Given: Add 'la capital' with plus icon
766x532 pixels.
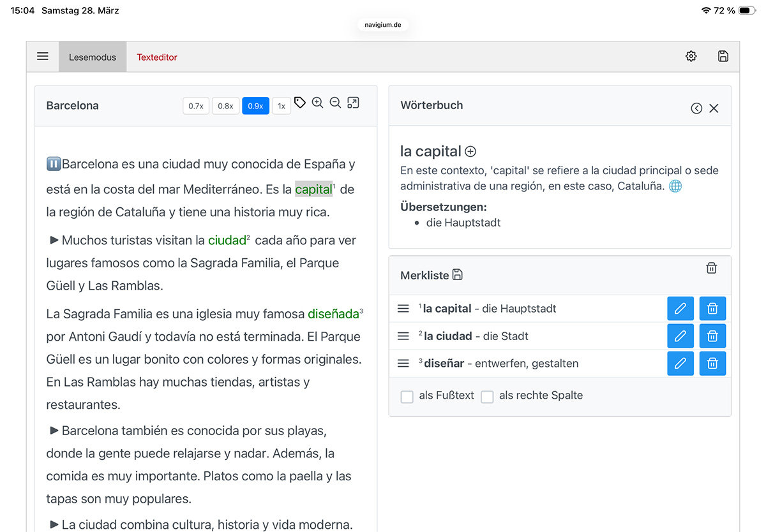Looking at the screenshot, I should pyautogui.click(x=470, y=152).
